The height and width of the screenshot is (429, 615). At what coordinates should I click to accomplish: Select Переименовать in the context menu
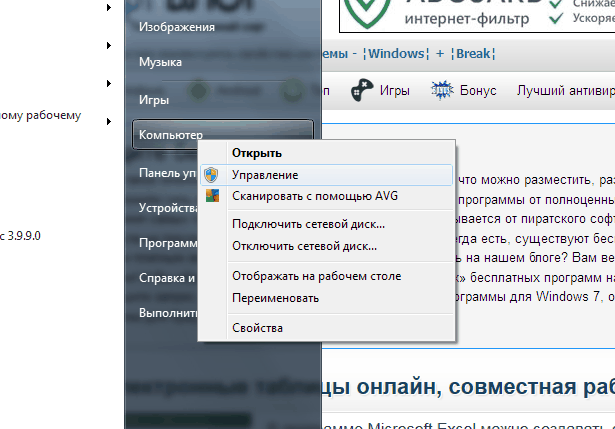(x=326, y=298)
